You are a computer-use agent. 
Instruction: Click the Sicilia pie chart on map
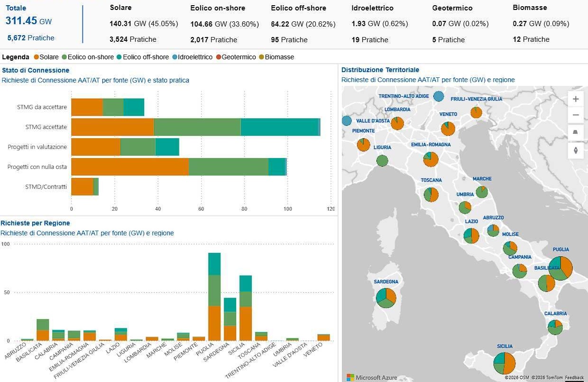[x=504, y=363]
